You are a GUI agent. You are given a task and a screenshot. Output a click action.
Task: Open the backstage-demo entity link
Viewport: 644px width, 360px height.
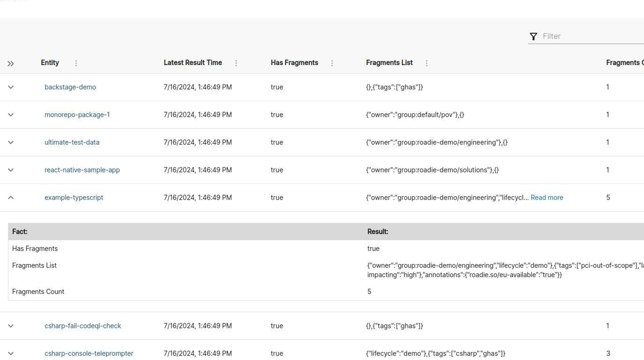[70, 87]
